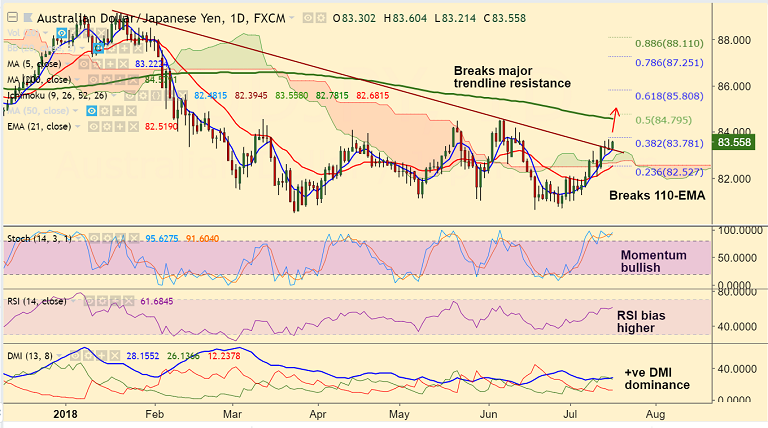Image resolution: width=768 pixels, height=428 pixels.
Task: Open MA (200, close) settings gear
Action: click(107, 80)
